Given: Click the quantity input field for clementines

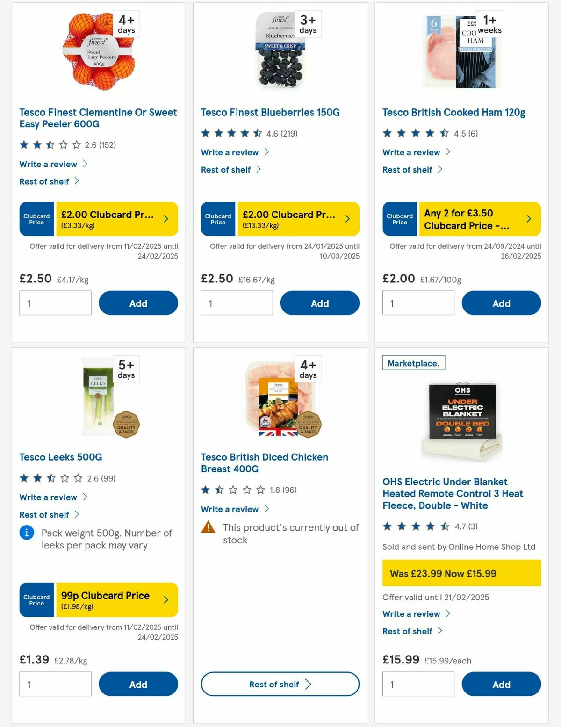Looking at the screenshot, I should [x=55, y=303].
